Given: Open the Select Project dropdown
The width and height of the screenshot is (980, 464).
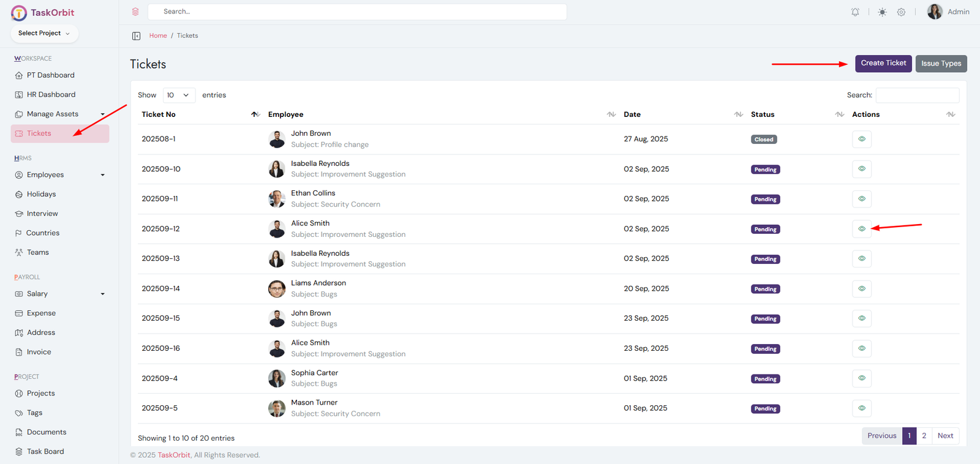Looking at the screenshot, I should tap(44, 34).
